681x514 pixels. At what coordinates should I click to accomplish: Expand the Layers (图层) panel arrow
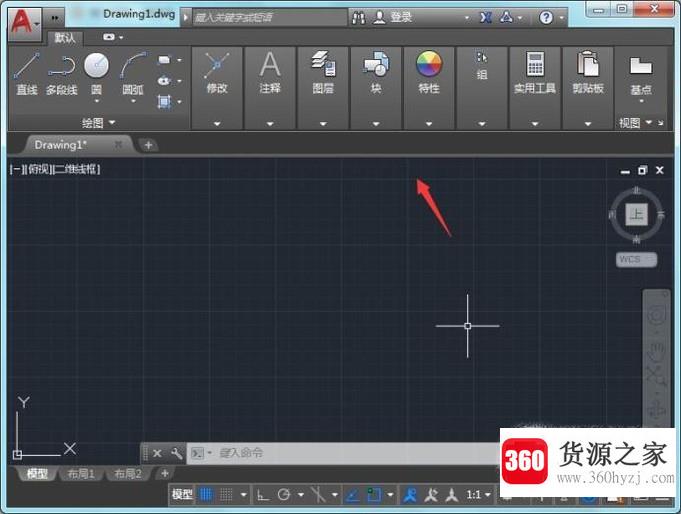[323, 124]
